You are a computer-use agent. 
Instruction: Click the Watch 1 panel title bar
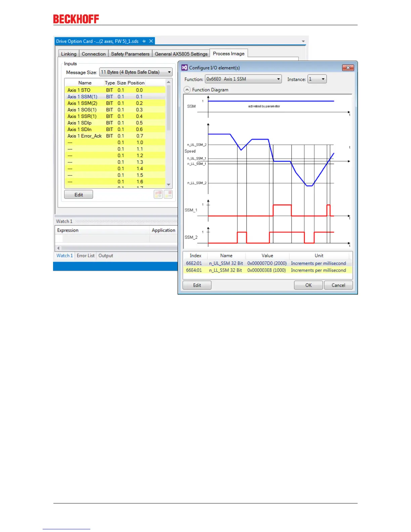click(x=116, y=221)
